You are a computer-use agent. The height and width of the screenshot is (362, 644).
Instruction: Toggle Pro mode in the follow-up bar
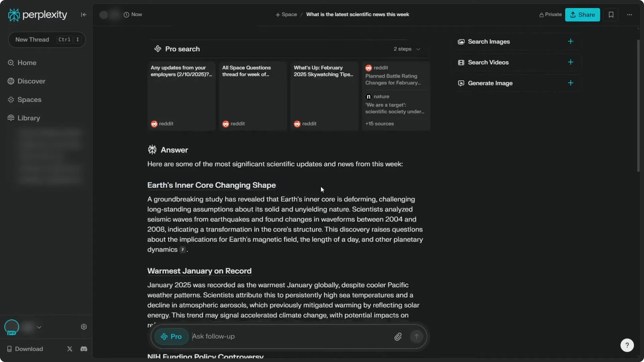coord(171,336)
